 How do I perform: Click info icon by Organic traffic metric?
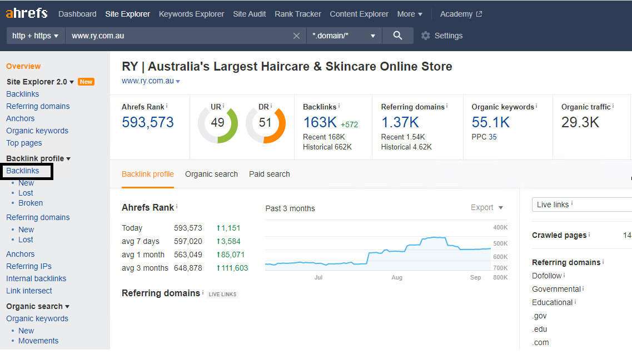tap(613, 106)
